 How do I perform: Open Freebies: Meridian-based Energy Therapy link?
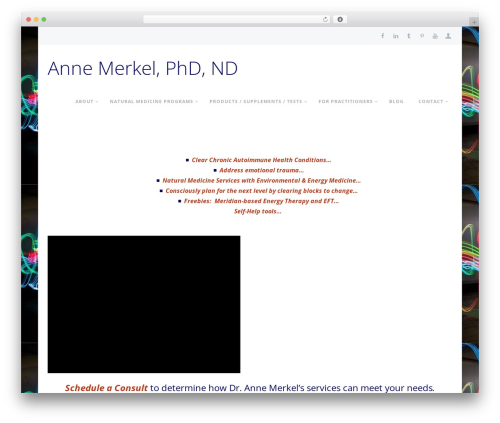[261, 201]
